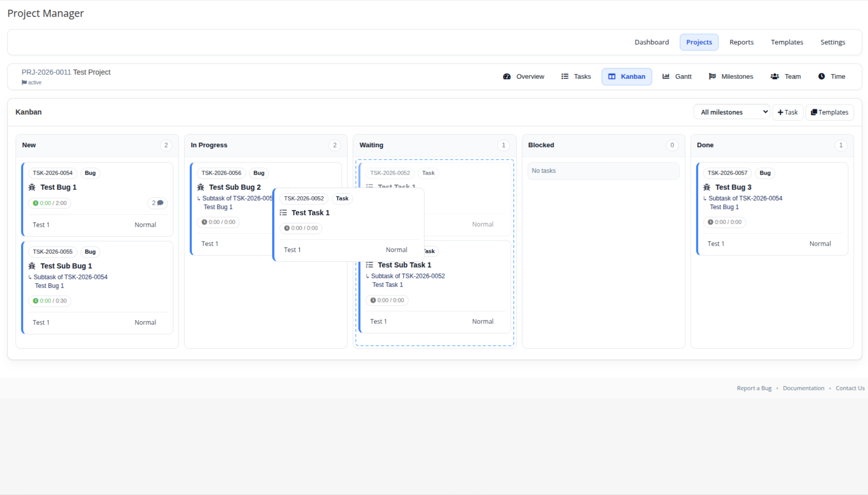This screenshot has width=868, height=495.
Task: Click the clock icon on the Test Bug 3 time badge
Action: (710, 222)
